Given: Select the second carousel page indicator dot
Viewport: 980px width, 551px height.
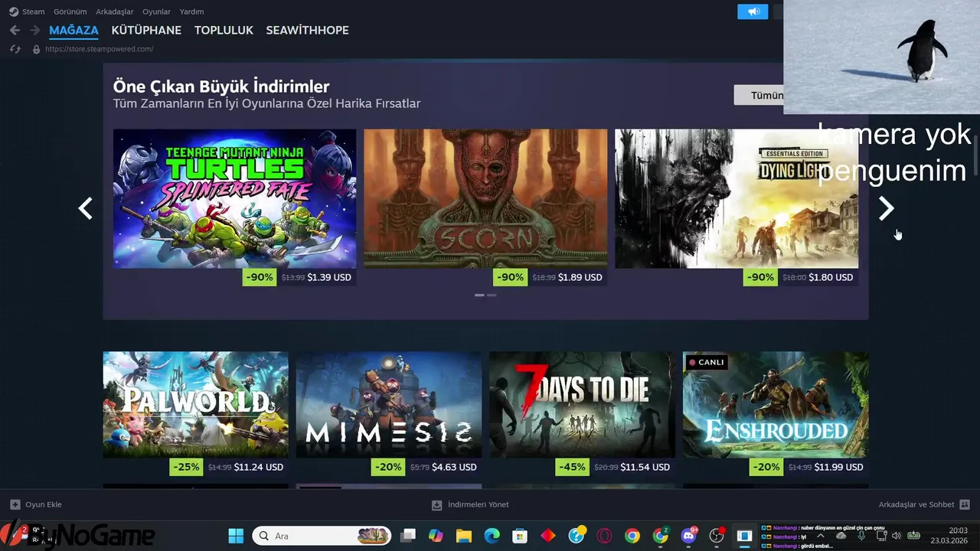Looking at the screenshot, I should (492, 295).
